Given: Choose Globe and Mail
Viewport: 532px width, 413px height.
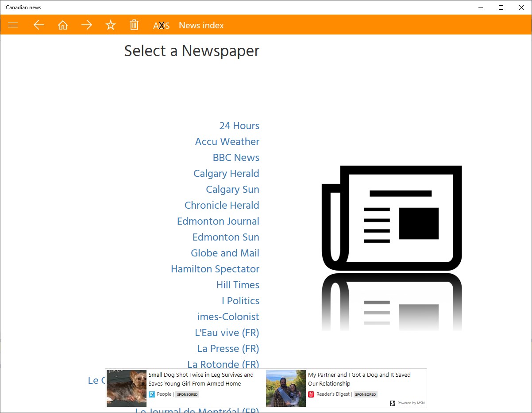Looking at the screenshot, I should point(225,253).
